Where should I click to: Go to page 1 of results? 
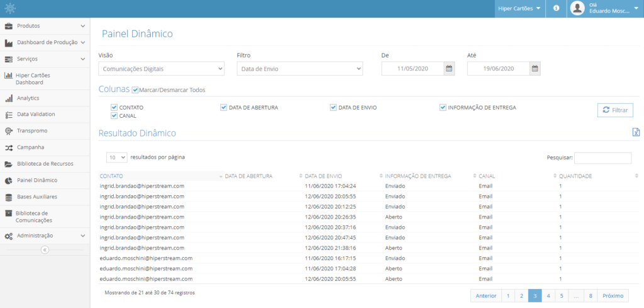point(508,295)
